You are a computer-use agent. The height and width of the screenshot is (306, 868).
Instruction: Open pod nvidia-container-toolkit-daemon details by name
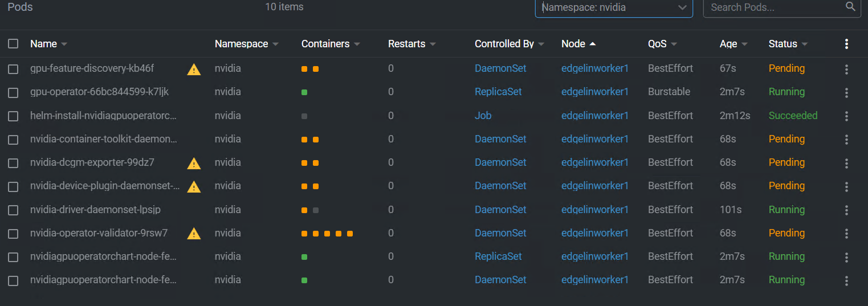pyautogui.click(x=104, y=139)
